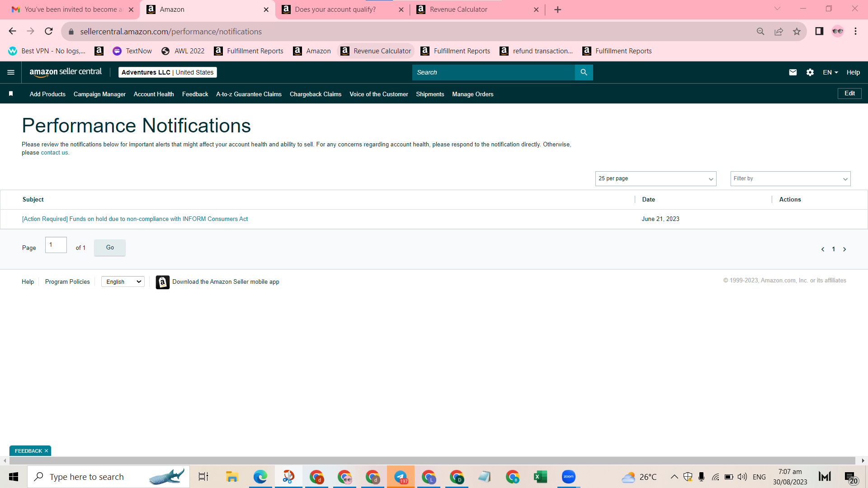Open the volume control in system tray

pos(742,477)
